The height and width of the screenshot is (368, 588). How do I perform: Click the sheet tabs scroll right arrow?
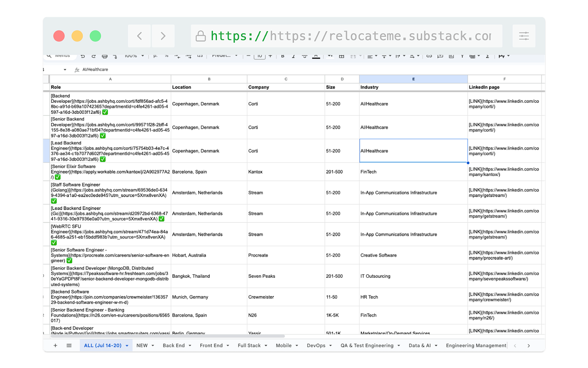click(529, 346)
